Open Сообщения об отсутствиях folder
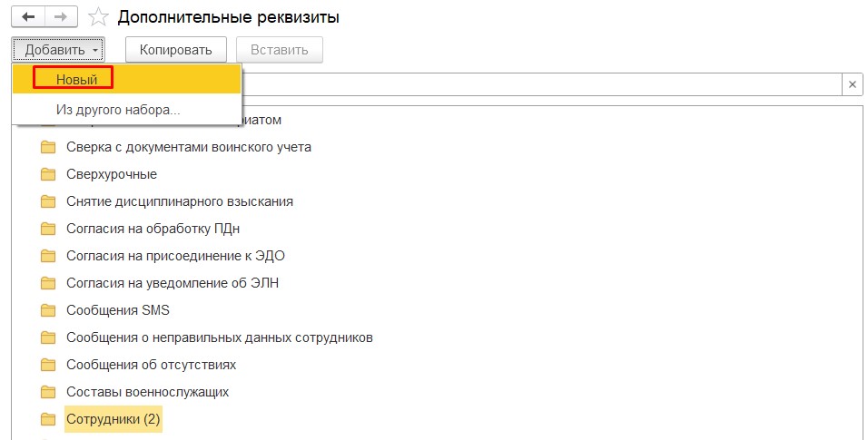Viewport: 868px width, 440px height. coord(151,365)
